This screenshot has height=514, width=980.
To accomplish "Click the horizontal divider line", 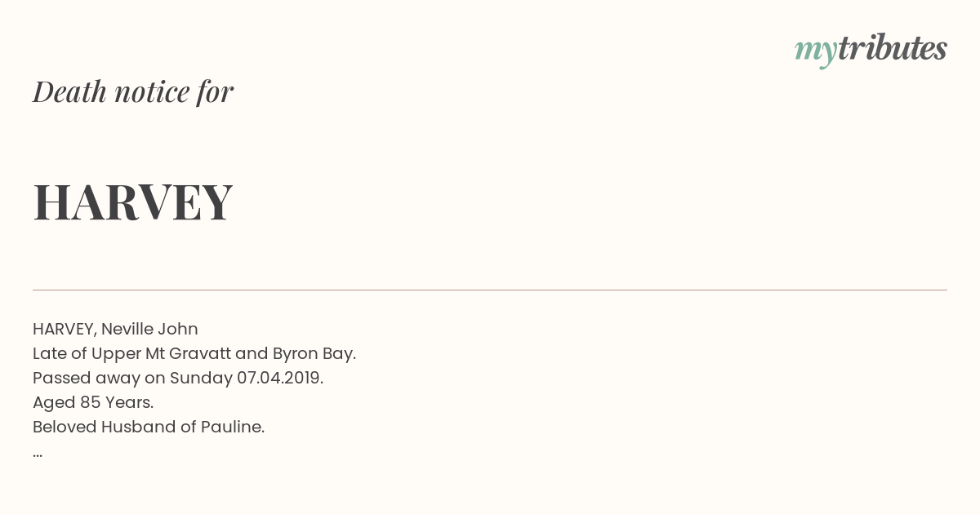I will point(490,290).
